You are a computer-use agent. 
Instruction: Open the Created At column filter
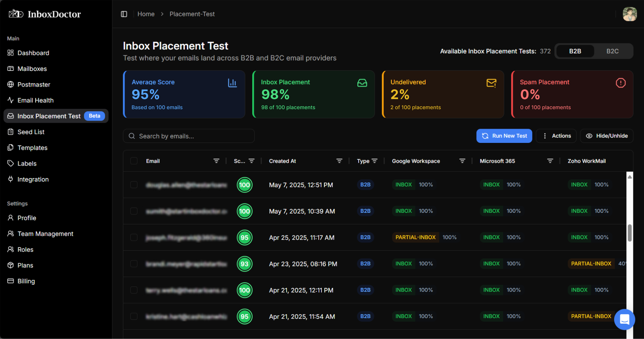tap(339, 161)
